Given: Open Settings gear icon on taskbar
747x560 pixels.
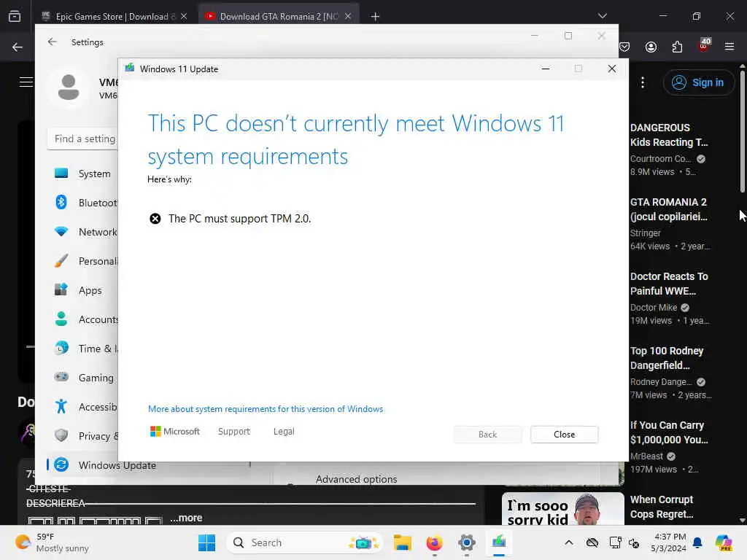Looking at the screenshot, I should click(466, 542).
